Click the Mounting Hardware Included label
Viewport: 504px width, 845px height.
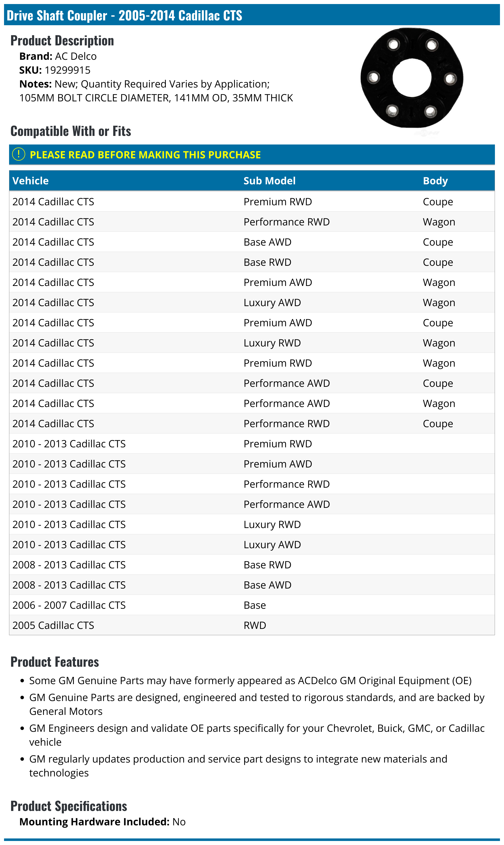tap(94, 822)
